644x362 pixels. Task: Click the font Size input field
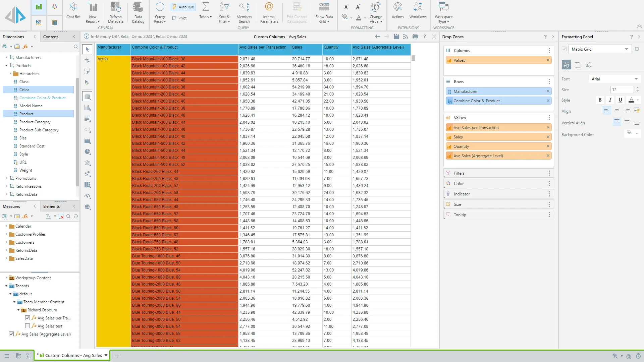click(622, 90)
